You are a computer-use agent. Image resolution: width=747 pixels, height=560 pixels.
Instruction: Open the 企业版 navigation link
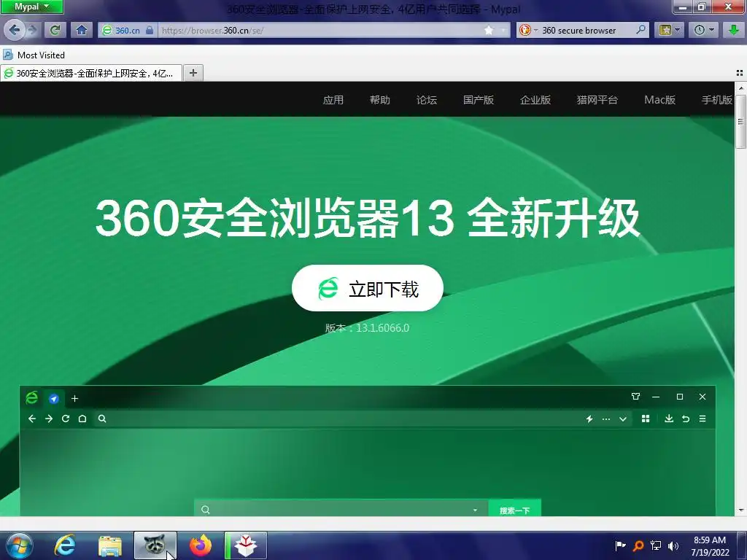tap(535, 100)
